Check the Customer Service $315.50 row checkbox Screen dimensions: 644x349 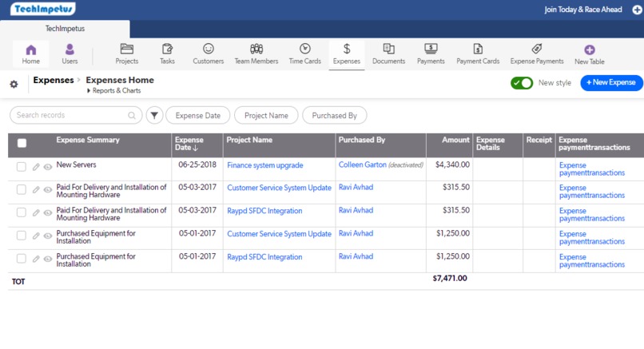pos(22,190)
